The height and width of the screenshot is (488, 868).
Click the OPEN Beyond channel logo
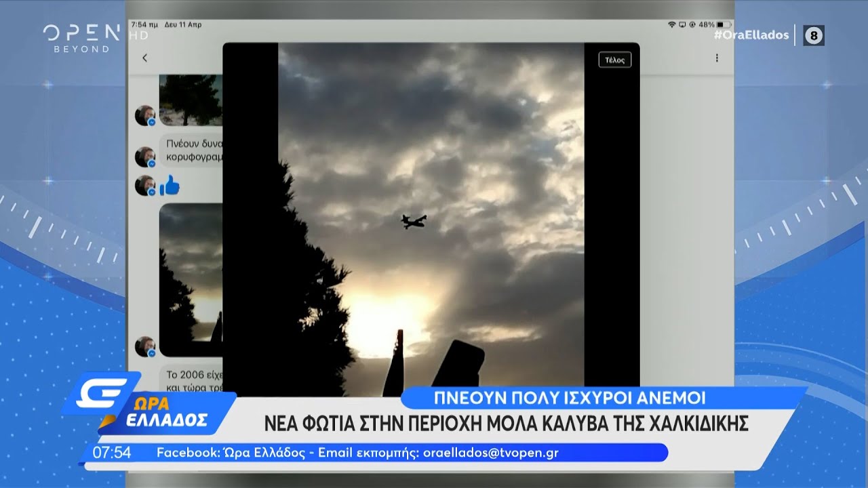pos(81,37)
